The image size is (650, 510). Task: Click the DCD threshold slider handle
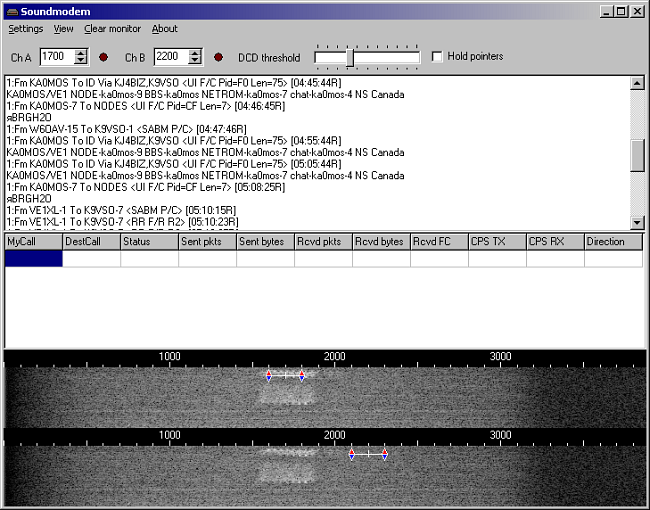(350, 57)
